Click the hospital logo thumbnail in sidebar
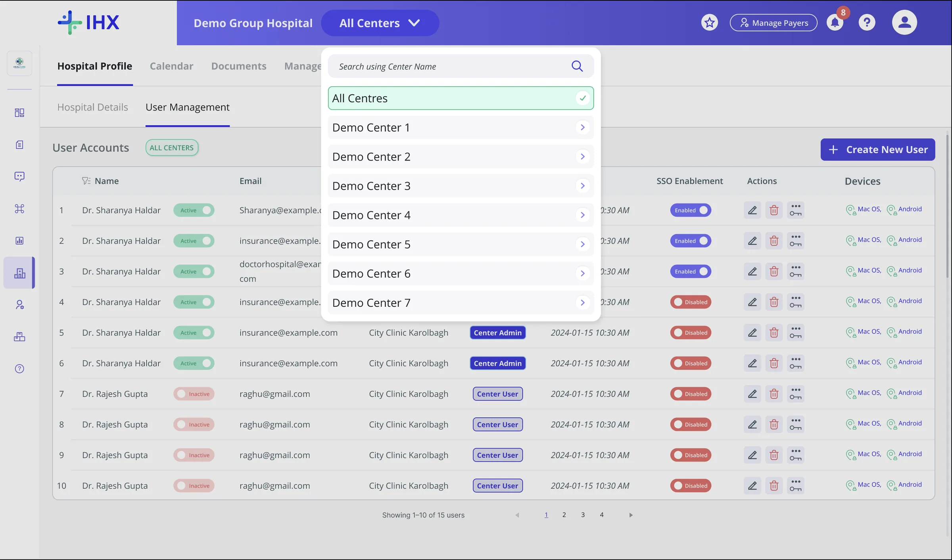This screenshot has width=952, height=560. coord(19,63)
